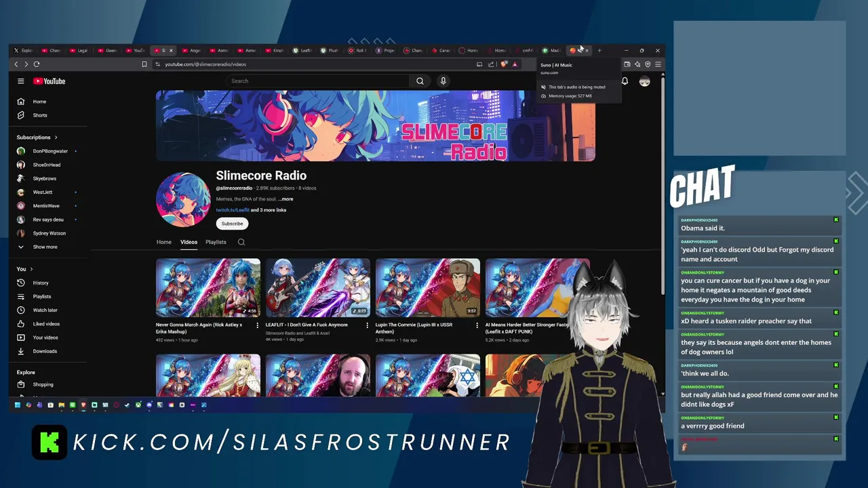Open Windows Start menu on taskbar
868x488 pixels.
(x=18, y=405)
